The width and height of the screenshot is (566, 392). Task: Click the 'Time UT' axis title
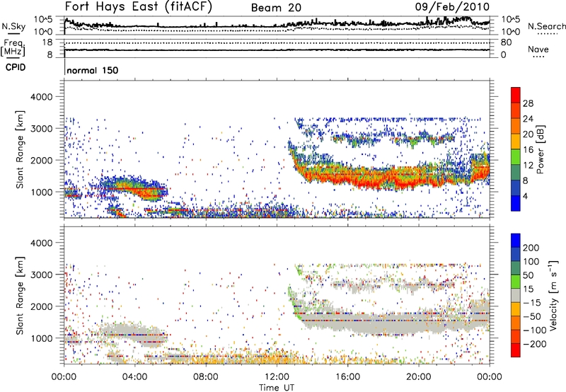tap(277, 388)
